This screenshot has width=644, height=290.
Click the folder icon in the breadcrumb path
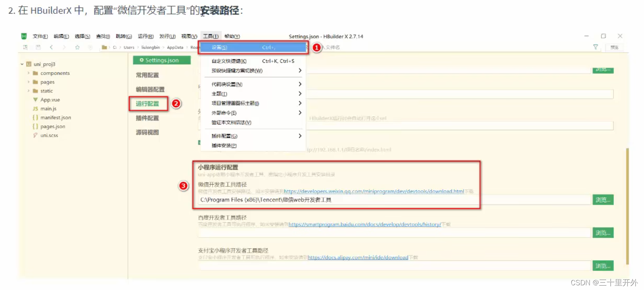coord(104,47)
